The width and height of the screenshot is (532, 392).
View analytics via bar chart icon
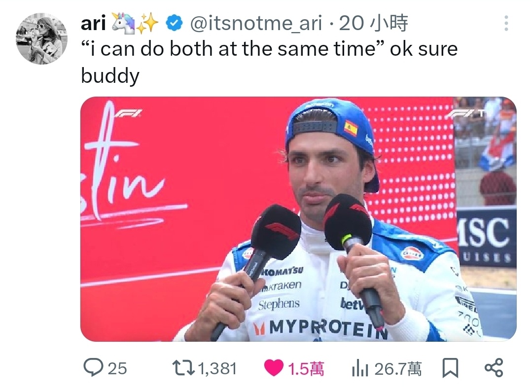[360, 368]
